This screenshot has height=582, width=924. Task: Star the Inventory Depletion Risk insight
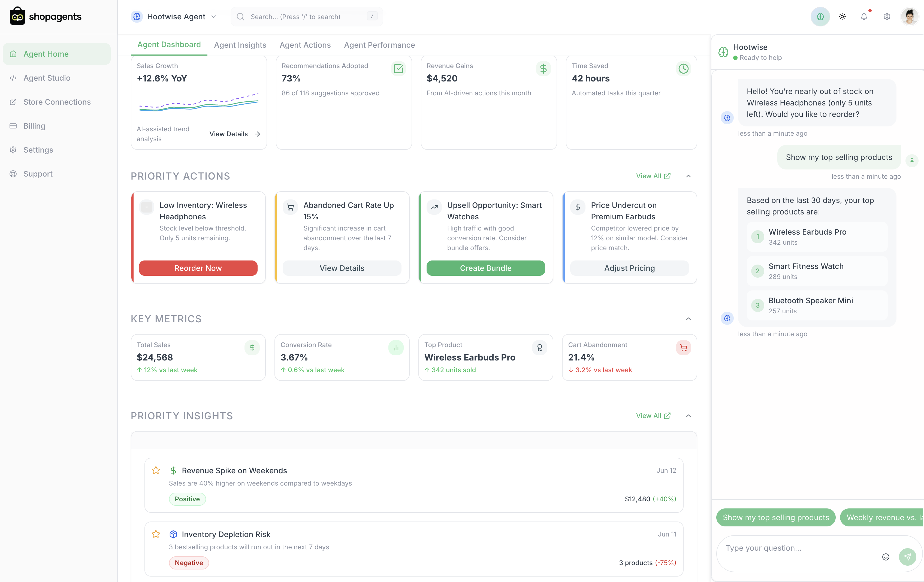coord(156,534)
